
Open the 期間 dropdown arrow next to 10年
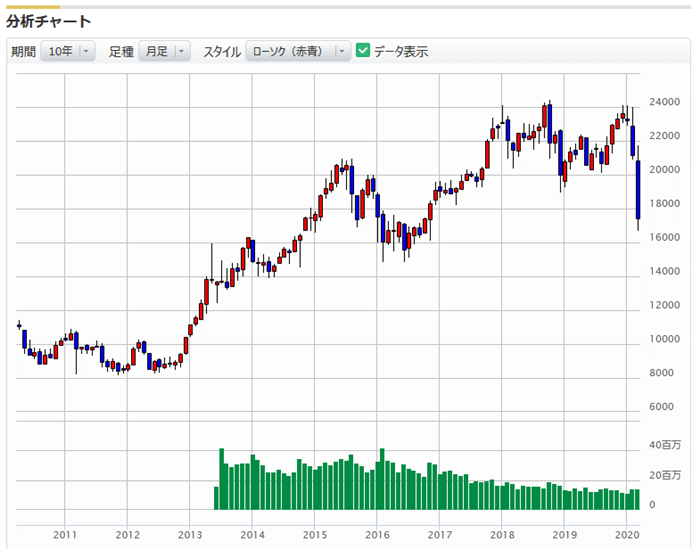point(86,52)
